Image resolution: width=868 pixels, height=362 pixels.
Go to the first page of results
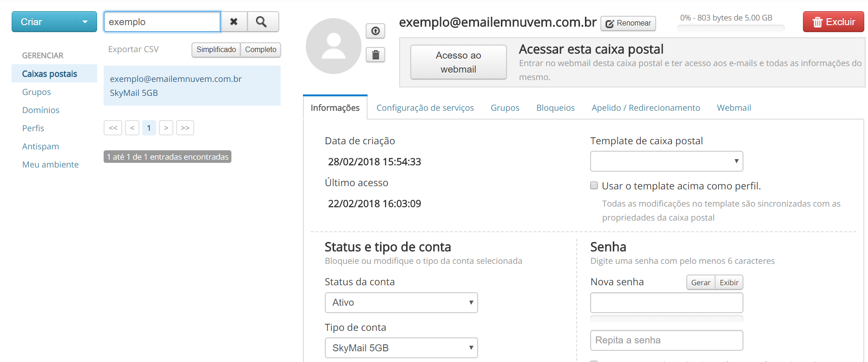[x=113, y=128]
